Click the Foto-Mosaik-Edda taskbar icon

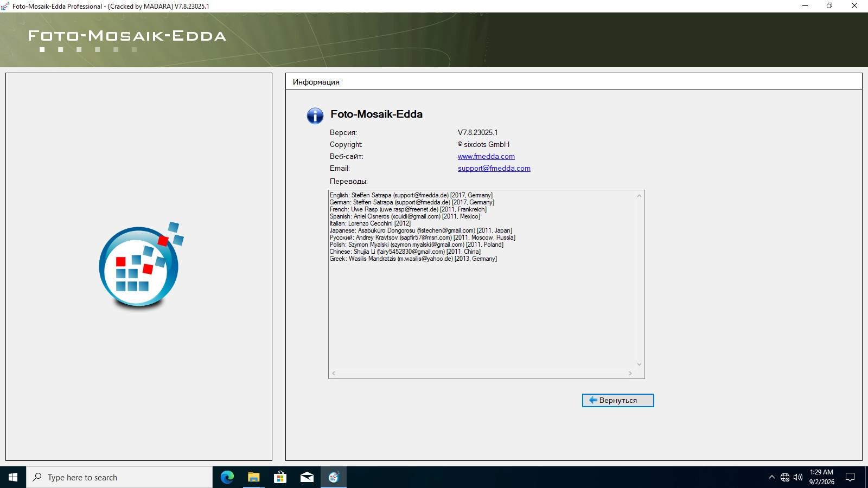(x=334, y=477)
